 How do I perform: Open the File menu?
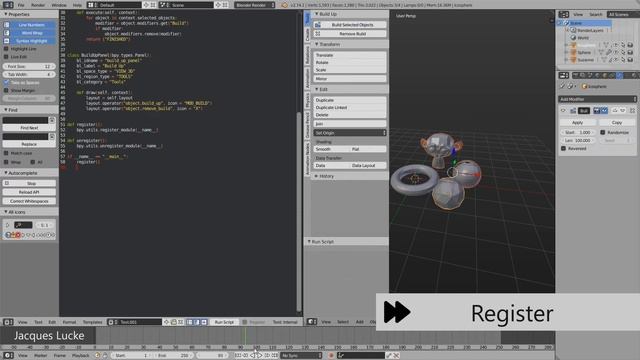click(x=21, y=5)
